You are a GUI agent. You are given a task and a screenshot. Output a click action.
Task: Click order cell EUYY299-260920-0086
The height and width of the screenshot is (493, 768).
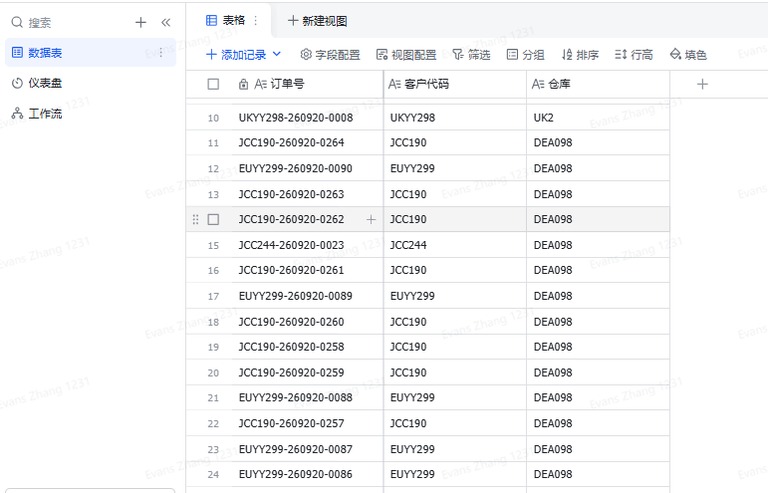[308, 474]
